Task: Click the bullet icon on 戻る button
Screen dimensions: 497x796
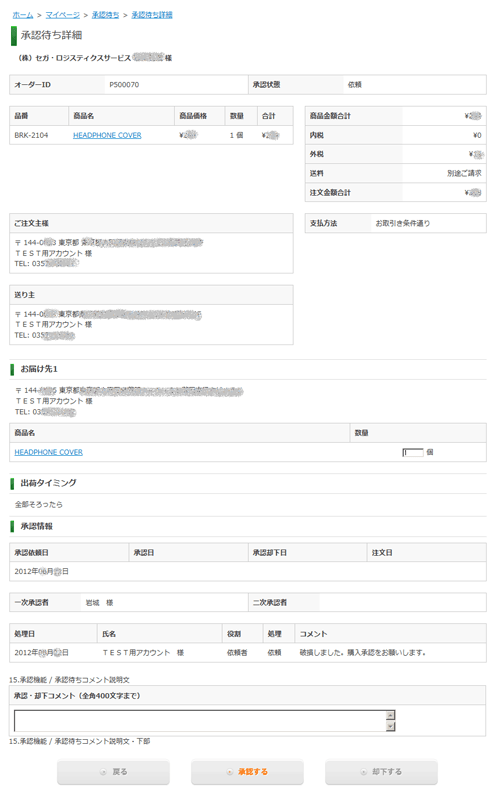Action: pos(104,772)
